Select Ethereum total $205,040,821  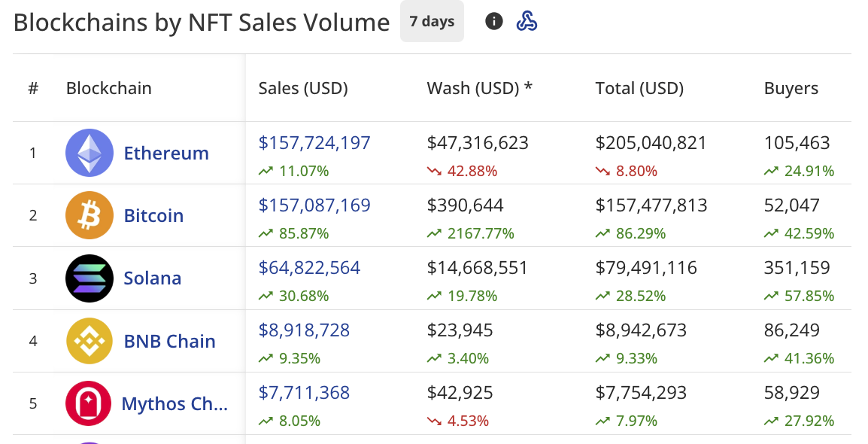651,143
